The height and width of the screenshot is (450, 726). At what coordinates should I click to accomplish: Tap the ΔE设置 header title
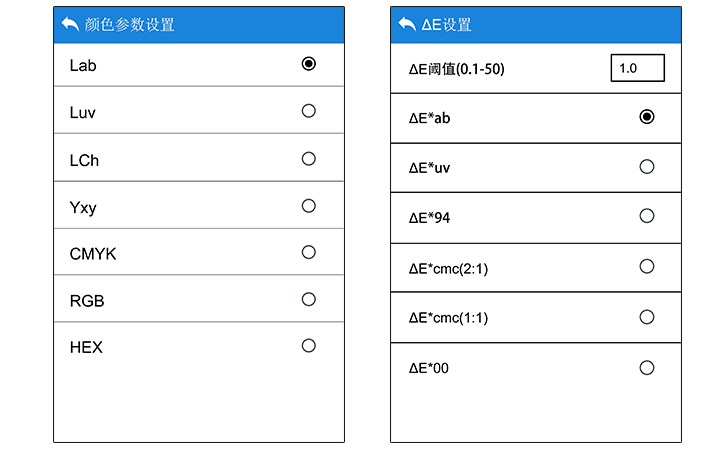446,25
